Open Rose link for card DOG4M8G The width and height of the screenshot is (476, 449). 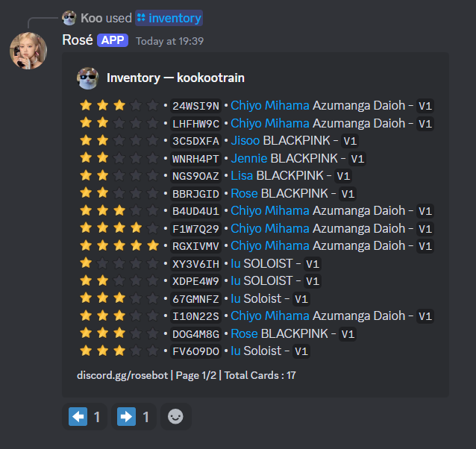[x=244, y=333]
